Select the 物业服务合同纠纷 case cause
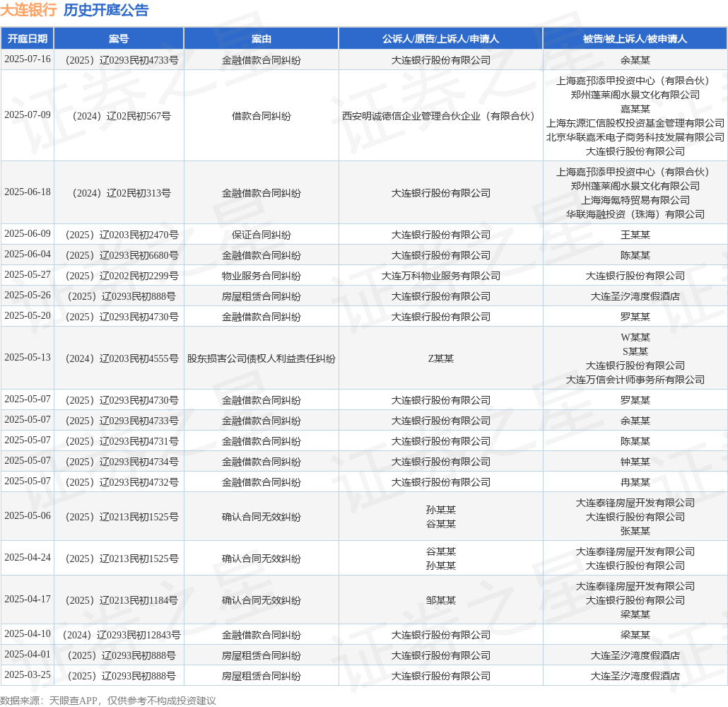Image resolution: width=728 pixels, height=707 pixels. [262, 276]
